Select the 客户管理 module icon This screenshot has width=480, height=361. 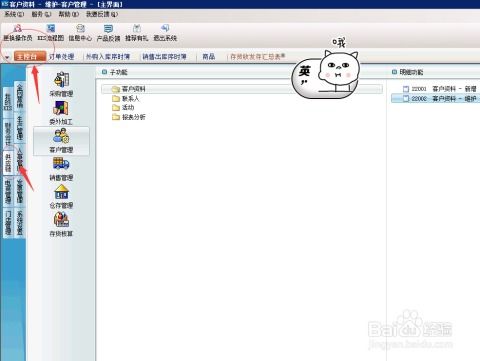(61, 136)
